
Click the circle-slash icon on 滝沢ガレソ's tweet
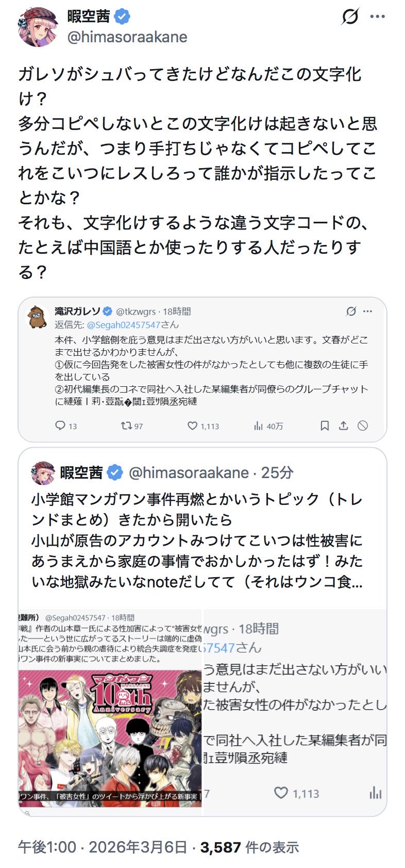(x=363, y=425)
